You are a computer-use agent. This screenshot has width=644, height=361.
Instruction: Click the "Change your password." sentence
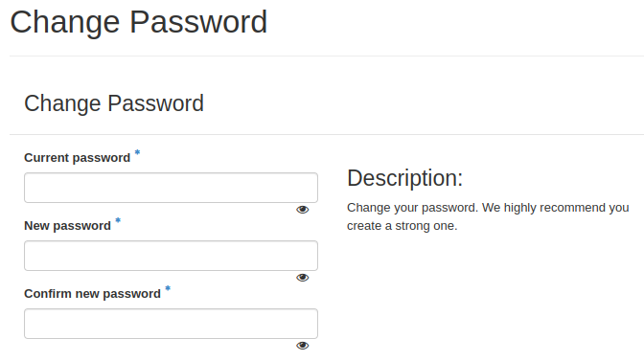413,208
